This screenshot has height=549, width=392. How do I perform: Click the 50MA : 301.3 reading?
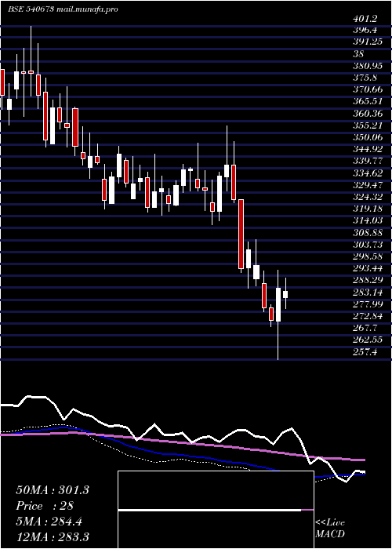53,490
